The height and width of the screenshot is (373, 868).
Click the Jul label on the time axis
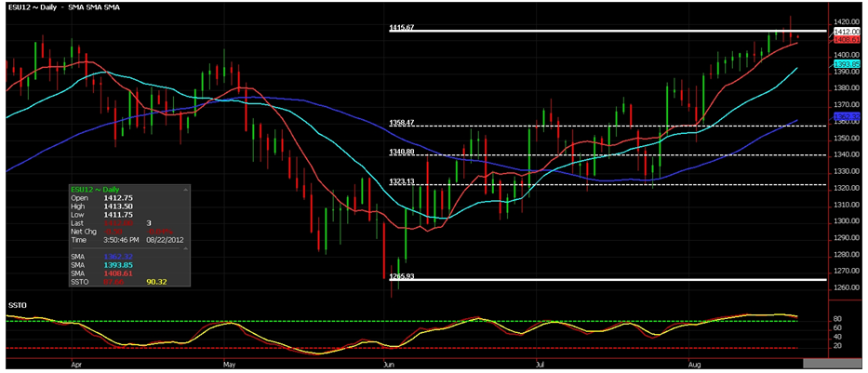tap(539, 365)
